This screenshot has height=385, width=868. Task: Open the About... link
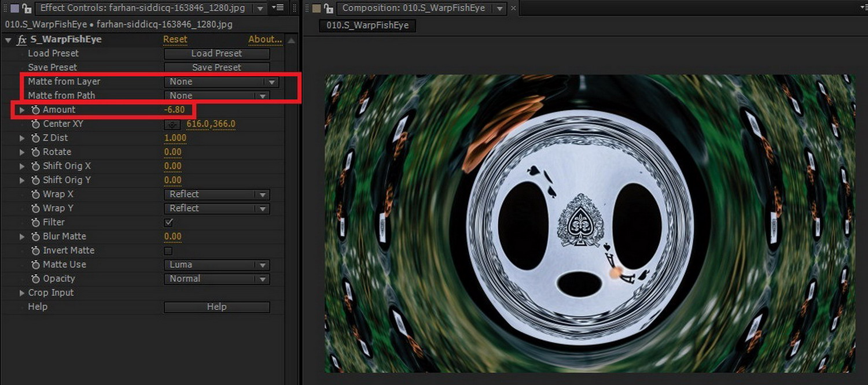[265, 40]
